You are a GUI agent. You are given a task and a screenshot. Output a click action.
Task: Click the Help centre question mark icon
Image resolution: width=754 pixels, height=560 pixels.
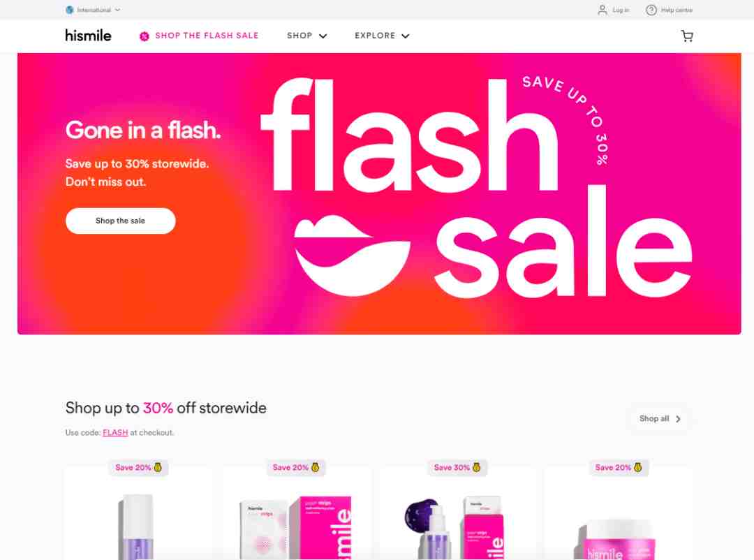[x=651, y=10]
